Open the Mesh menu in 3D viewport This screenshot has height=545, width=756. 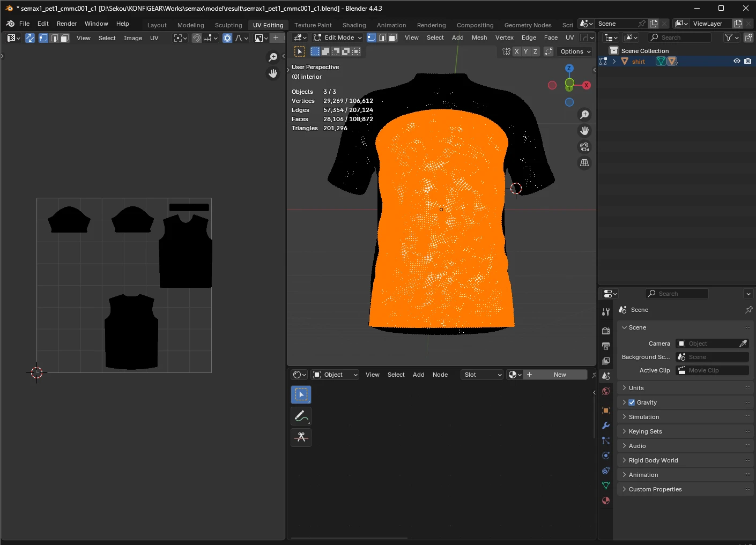point(479,38)
